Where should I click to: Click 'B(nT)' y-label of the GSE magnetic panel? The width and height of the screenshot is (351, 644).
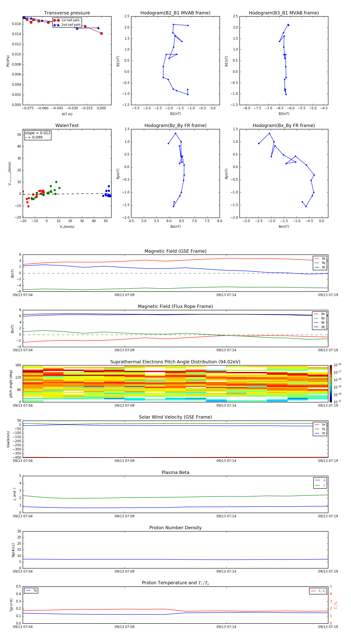pyautogui.click(x=12, y=273)
